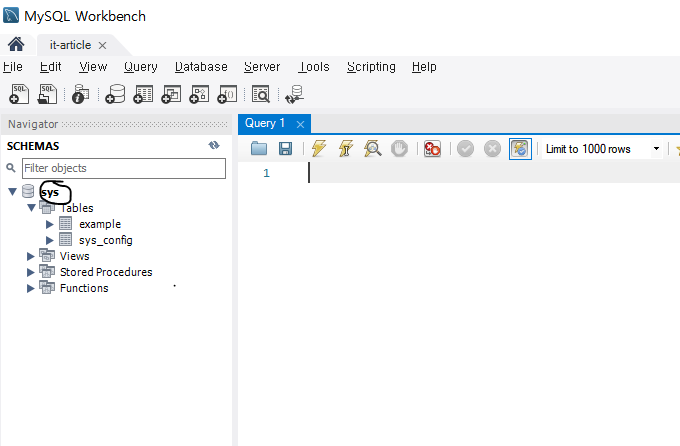Open the Scripting menu
The width and height of the screenshot is (680, 446).
click(371, 67)
